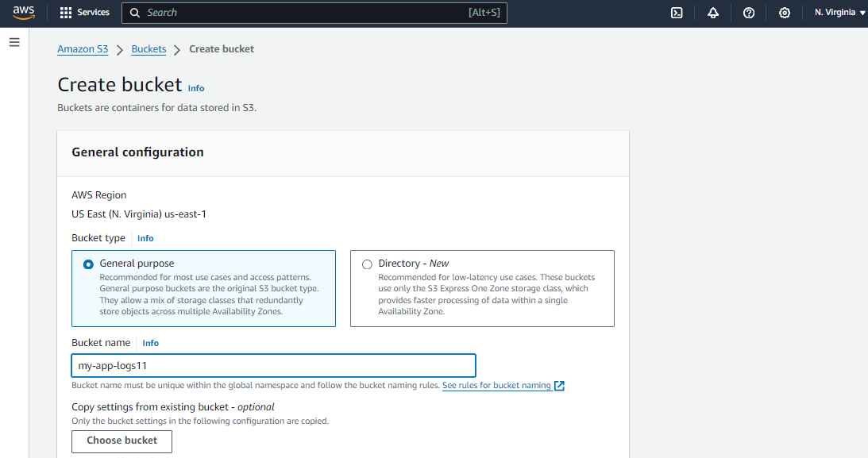Click the Choose bucket button
The height and width of the screenshot is (458, 868).
(x=122, y=441)
